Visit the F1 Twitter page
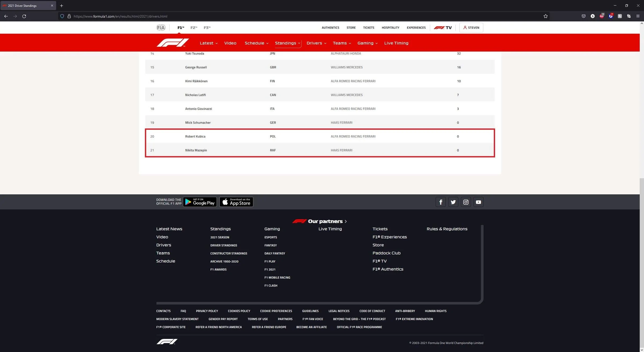This screenshot has width=644, height=352. [453, 202]
